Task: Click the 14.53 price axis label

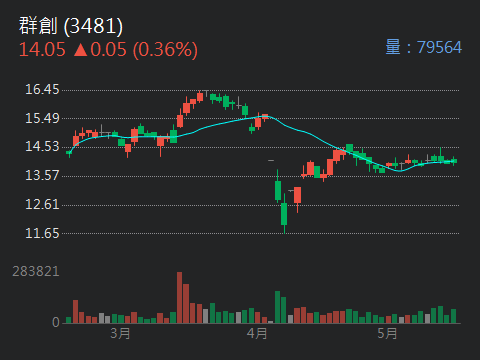Action: pyautogui.click(x=42, y=147)
